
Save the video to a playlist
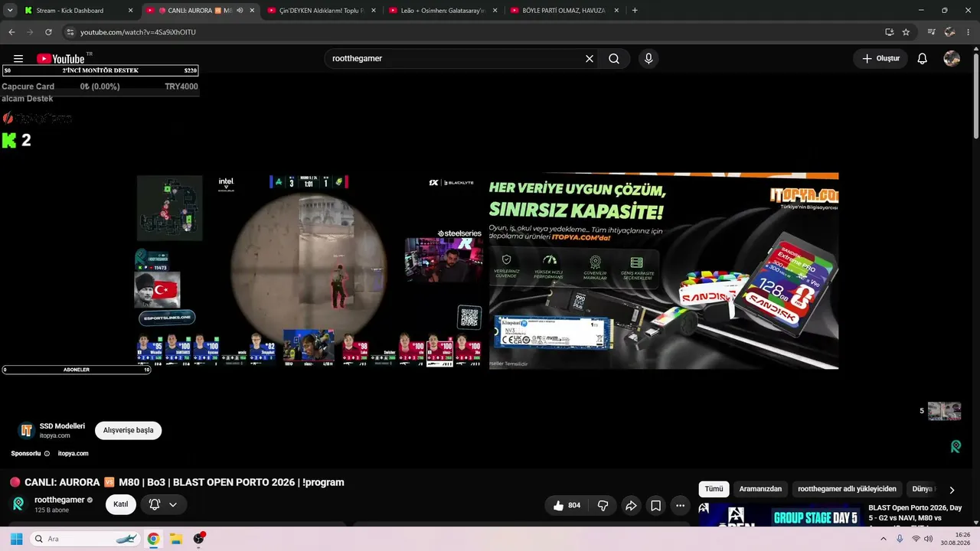(655, 505)
